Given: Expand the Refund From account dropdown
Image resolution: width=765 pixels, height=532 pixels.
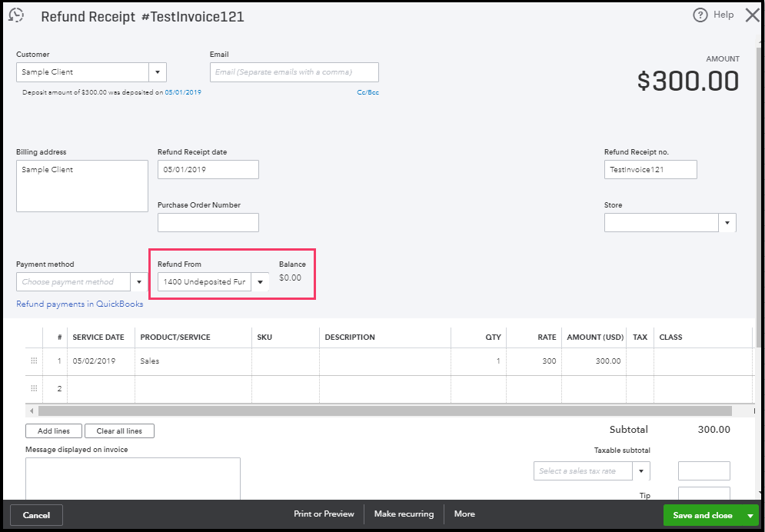Looking at the screenshot, I should (x=260, y=282).
